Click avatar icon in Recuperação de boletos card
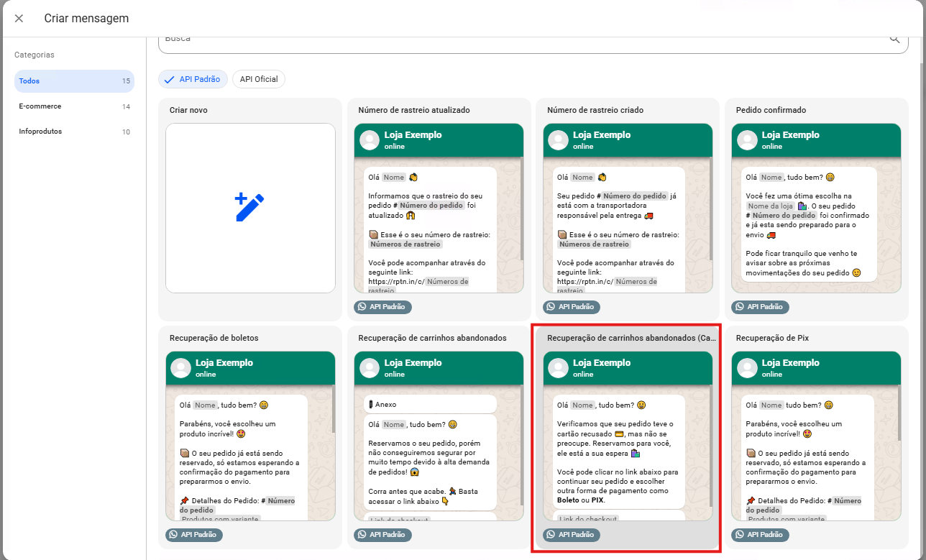The height and width of the screenshot is (560, 926). [x=180, y=368]
